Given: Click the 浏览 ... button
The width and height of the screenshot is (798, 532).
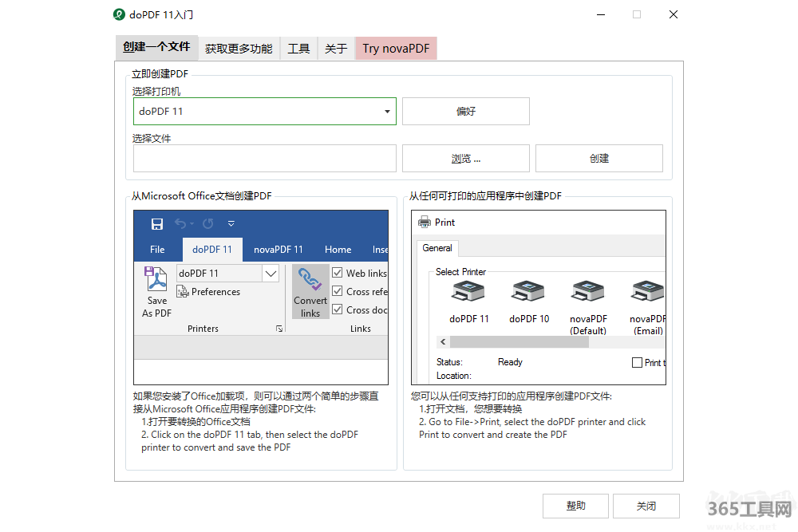Looking at the screenshot, I should click(x=465, y=159).
